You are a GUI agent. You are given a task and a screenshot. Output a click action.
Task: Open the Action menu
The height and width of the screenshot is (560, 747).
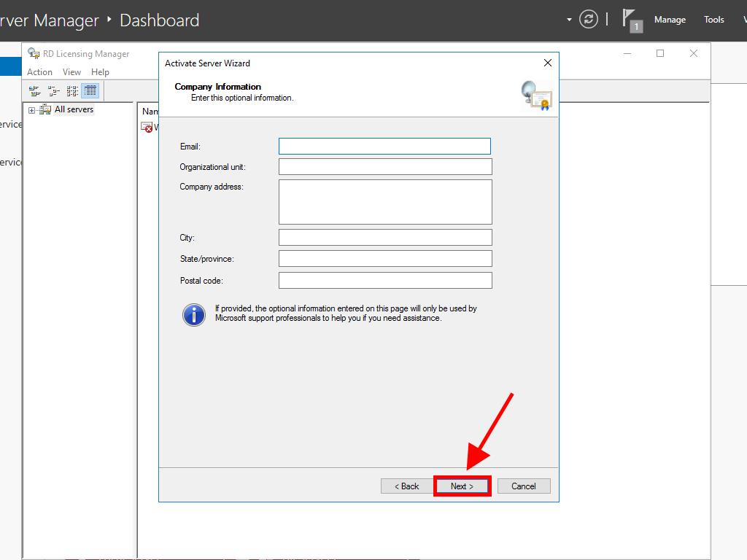click(39, 72)
